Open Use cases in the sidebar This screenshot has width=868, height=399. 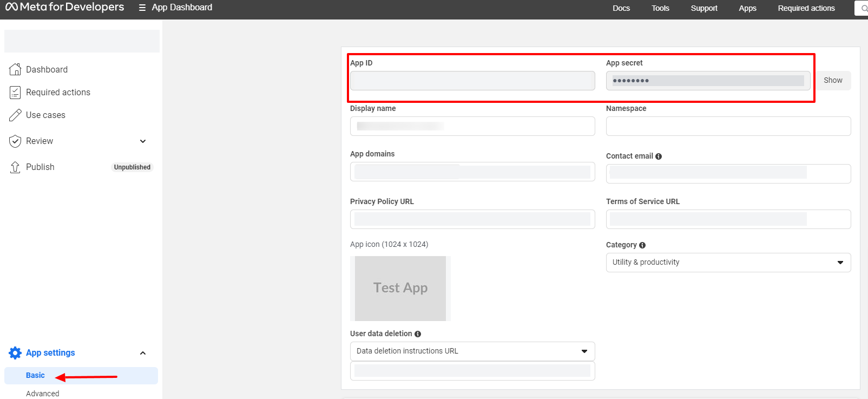45,115
